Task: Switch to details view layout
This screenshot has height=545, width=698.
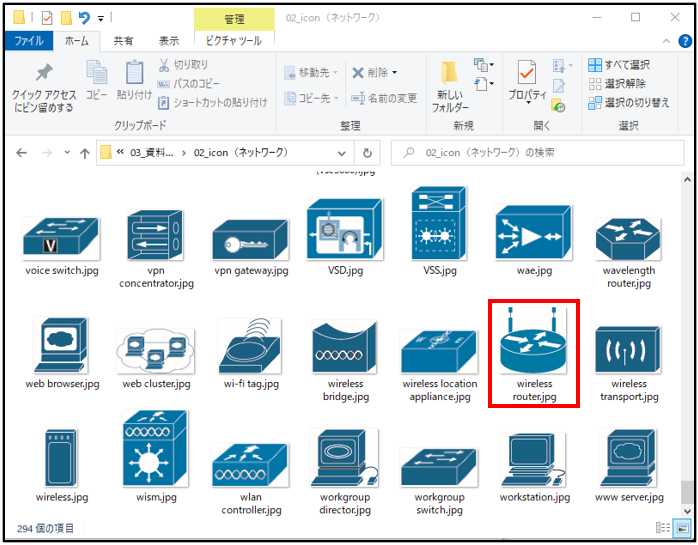Action: pyautogui.click(x=663, y=528)
